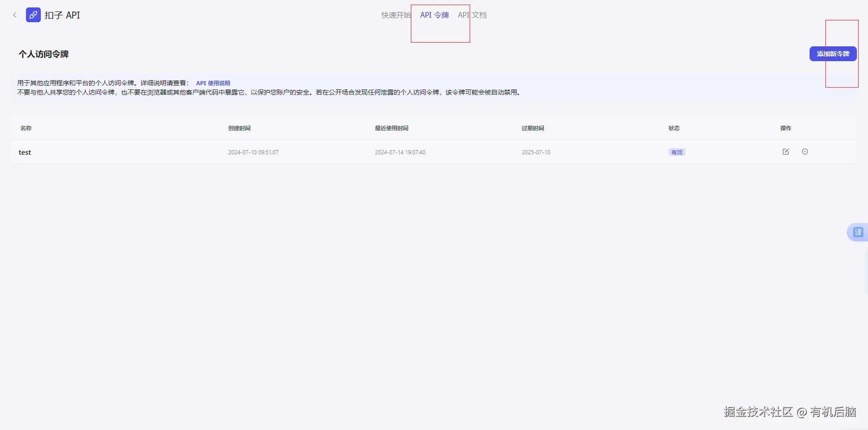Switch to the 快速开始 tab

coord(396,15)
